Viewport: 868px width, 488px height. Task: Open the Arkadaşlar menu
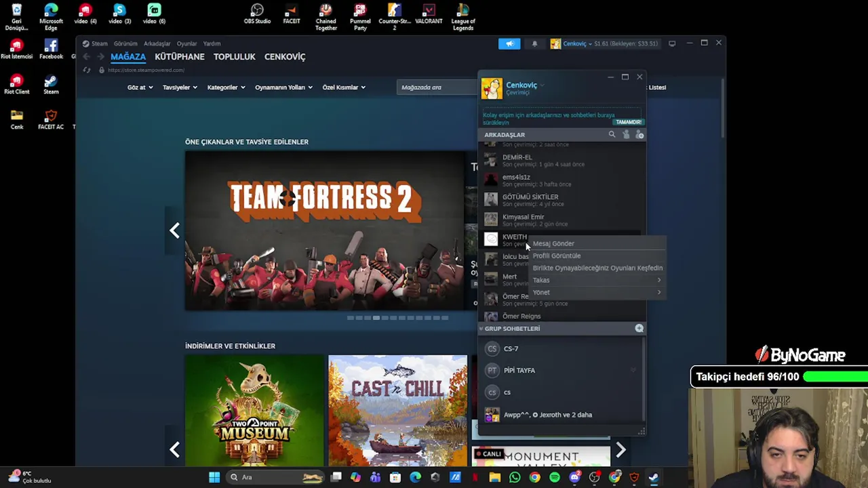(157, 43)
